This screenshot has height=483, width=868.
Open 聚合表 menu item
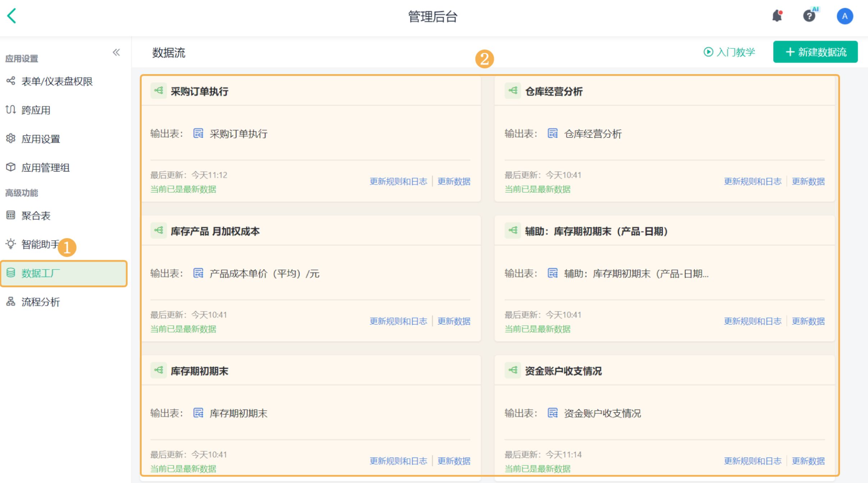click(36, 216)
